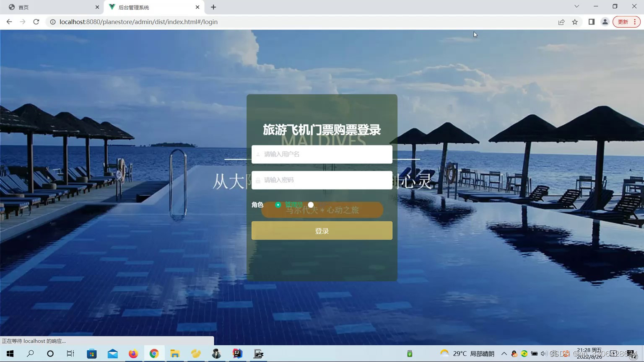
Task: Launch Microsoft Store from the taskbar
Action: (91, 354)
